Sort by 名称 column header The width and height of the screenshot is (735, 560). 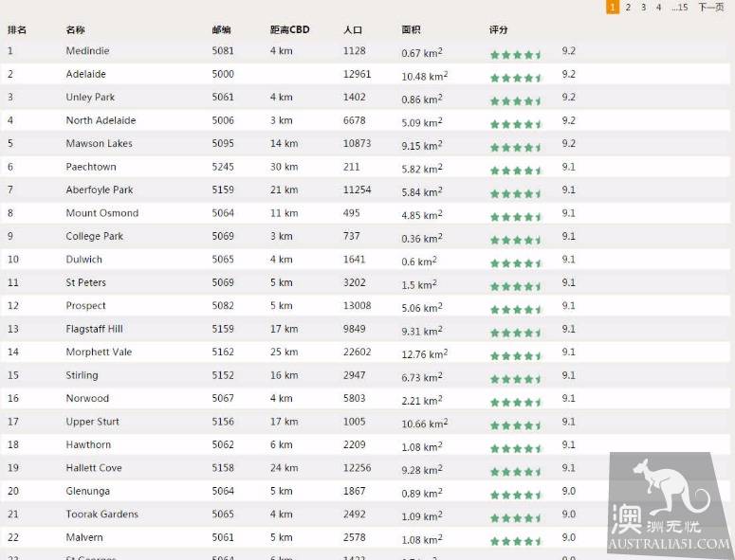[75, 30]
